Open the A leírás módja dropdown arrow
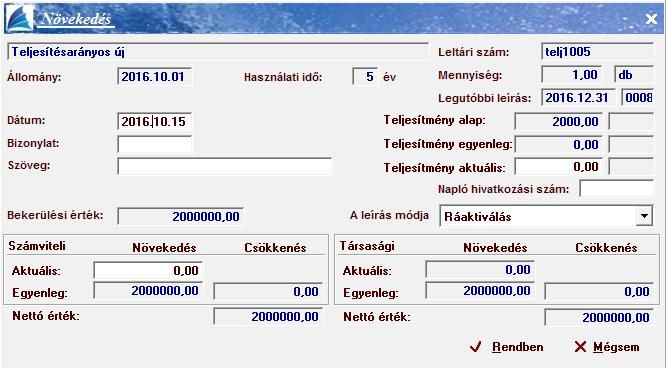 [x=644, y=216]
